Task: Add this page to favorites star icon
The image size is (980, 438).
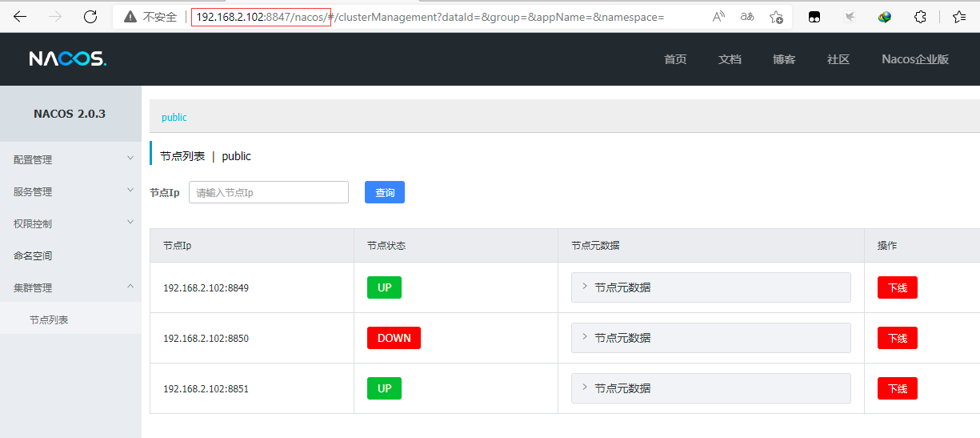Action: click(775, 17)
